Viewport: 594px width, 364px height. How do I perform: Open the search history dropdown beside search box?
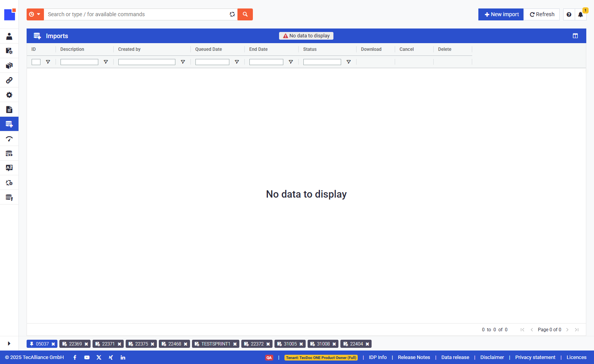35,14
